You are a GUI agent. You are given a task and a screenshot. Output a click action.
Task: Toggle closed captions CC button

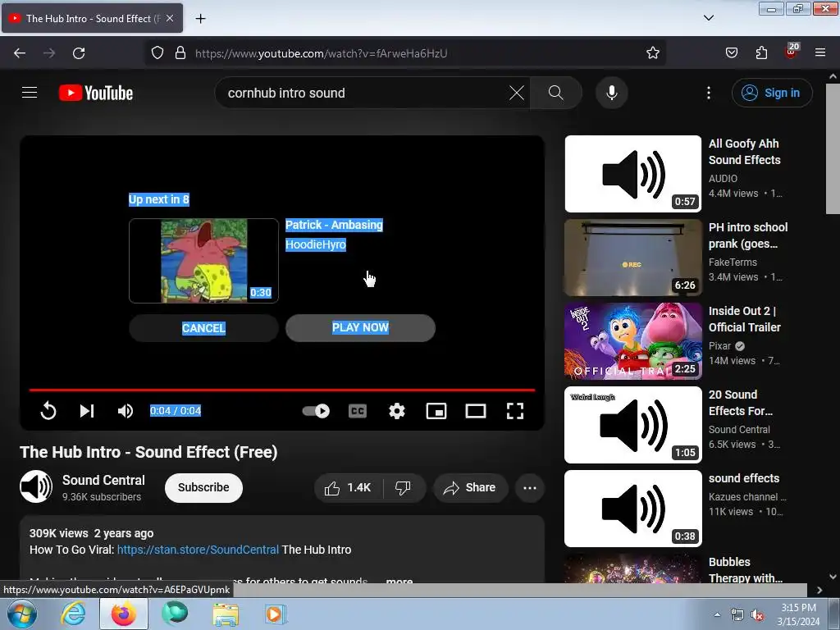(x=358, y=411)
